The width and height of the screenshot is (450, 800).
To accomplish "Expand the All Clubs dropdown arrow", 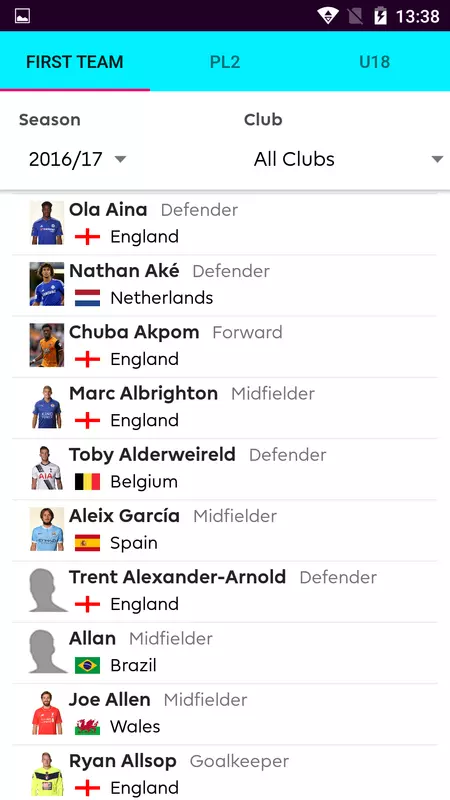I will pos(437,159).
